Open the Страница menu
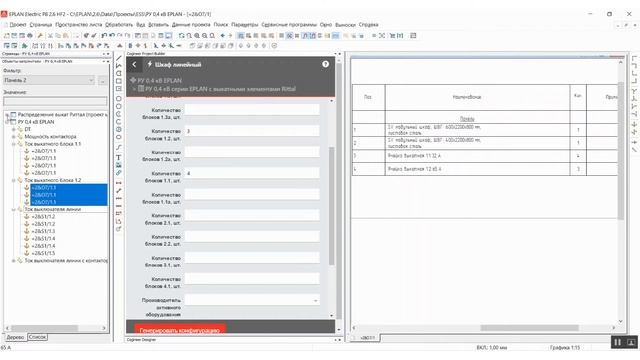This screenshot has height=360, width=640. click(41, 25)
